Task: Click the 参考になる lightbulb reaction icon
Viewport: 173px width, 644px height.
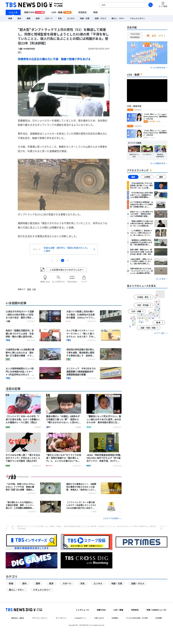Action: coord(45,277)
